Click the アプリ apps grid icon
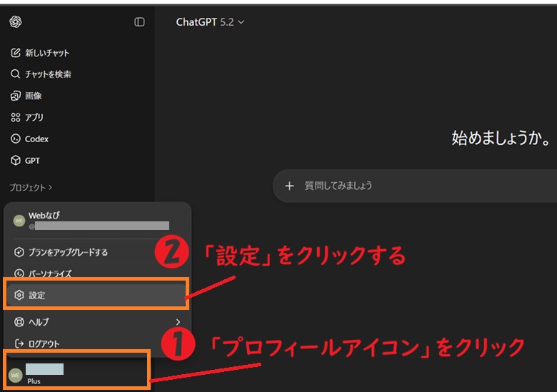This screenshot has width=557, height=392. [x=15, y=117]
